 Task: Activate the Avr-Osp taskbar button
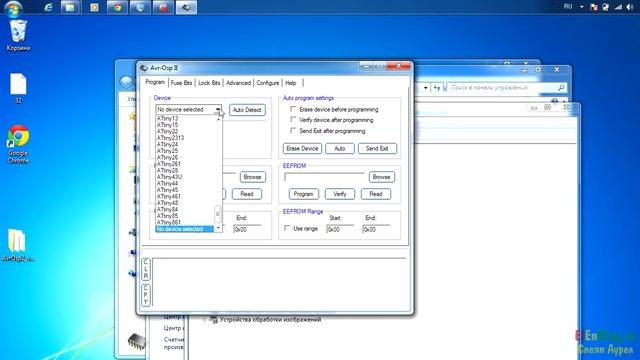coord(187,7)
